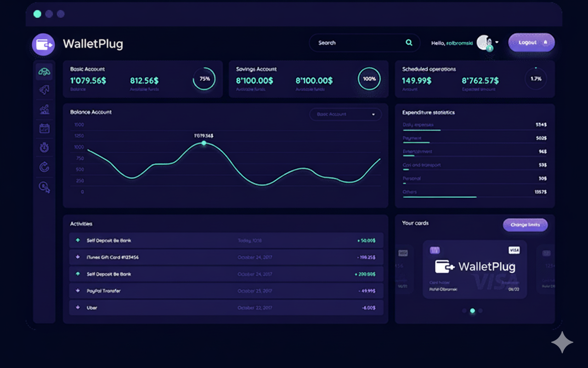The image size is (588, 368).
Task: Click the 812.56$ available funds value
Action: (145, 80)
